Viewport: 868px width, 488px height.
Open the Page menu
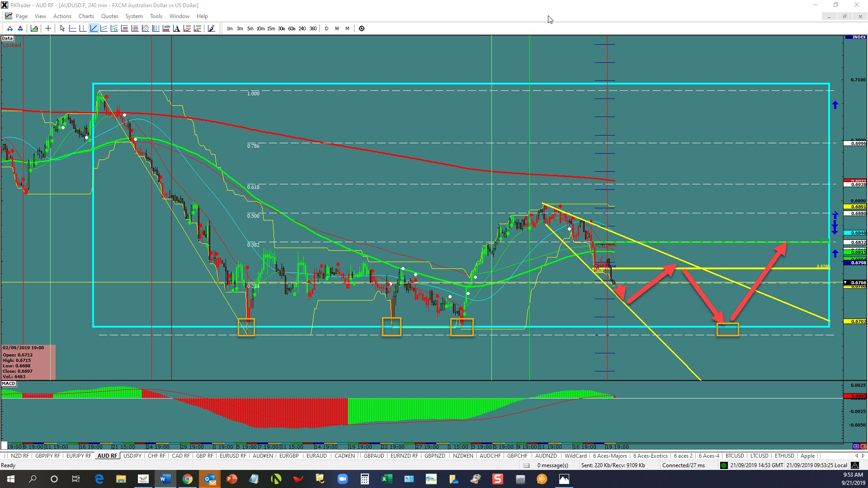click(x=21, y=16)
